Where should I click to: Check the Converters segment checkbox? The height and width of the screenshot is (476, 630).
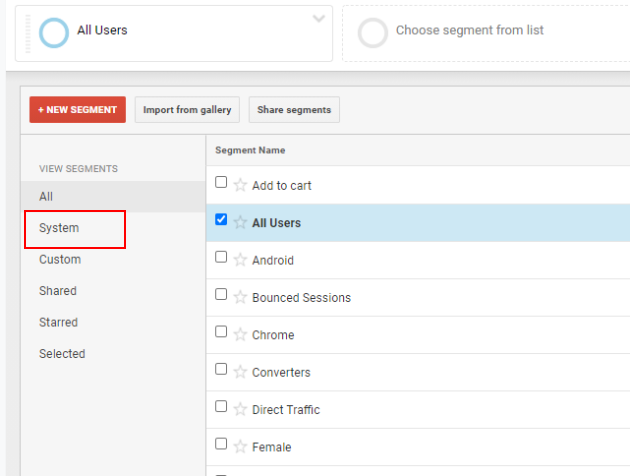221,369
